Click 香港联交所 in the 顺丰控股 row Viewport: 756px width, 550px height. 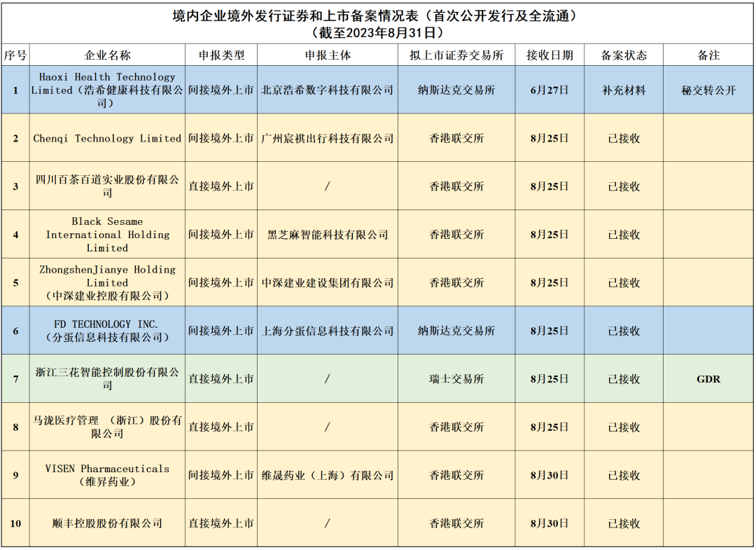[x=456, y=523]
